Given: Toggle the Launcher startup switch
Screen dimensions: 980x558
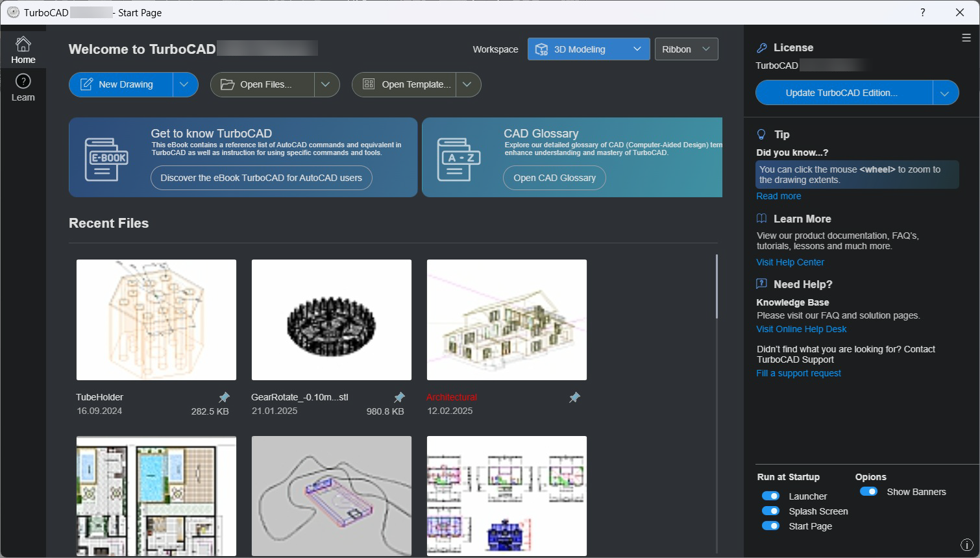Looking at the screenshot, I should click(x=770, y=496).
